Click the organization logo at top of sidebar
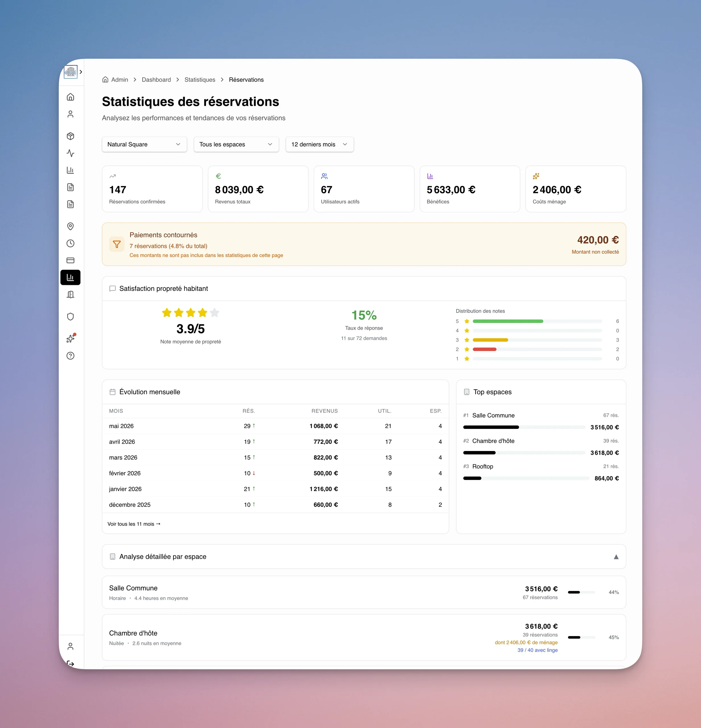 click(70, 72)
